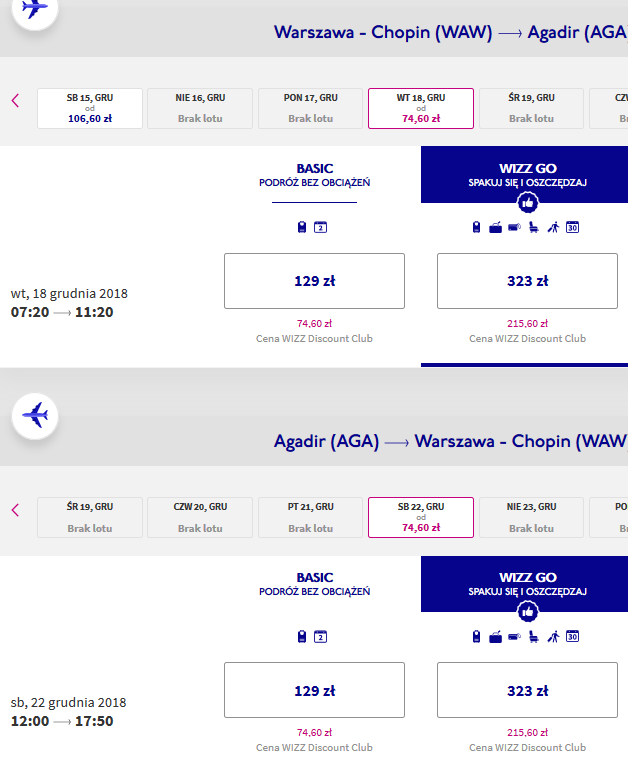Viewport: 628px width, 764px height.
Task: Select outbound date ŚR 19, GRU
Action: point(531,108)
